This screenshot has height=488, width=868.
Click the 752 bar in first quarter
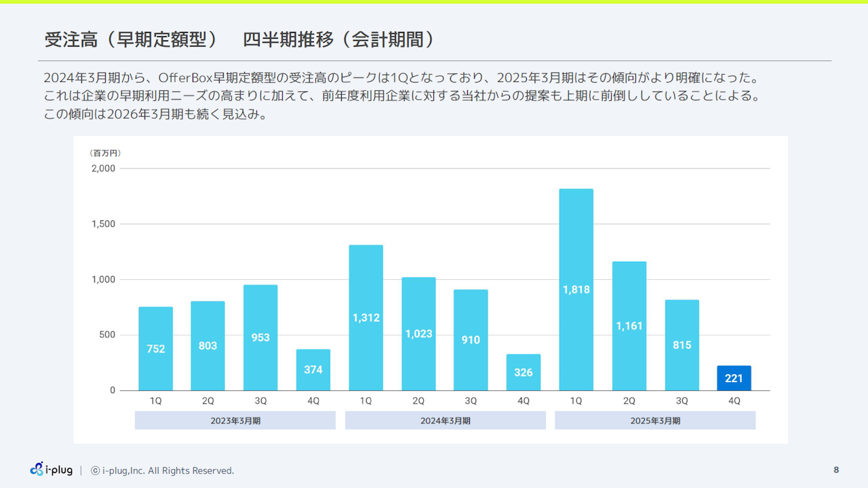[155, 348]
